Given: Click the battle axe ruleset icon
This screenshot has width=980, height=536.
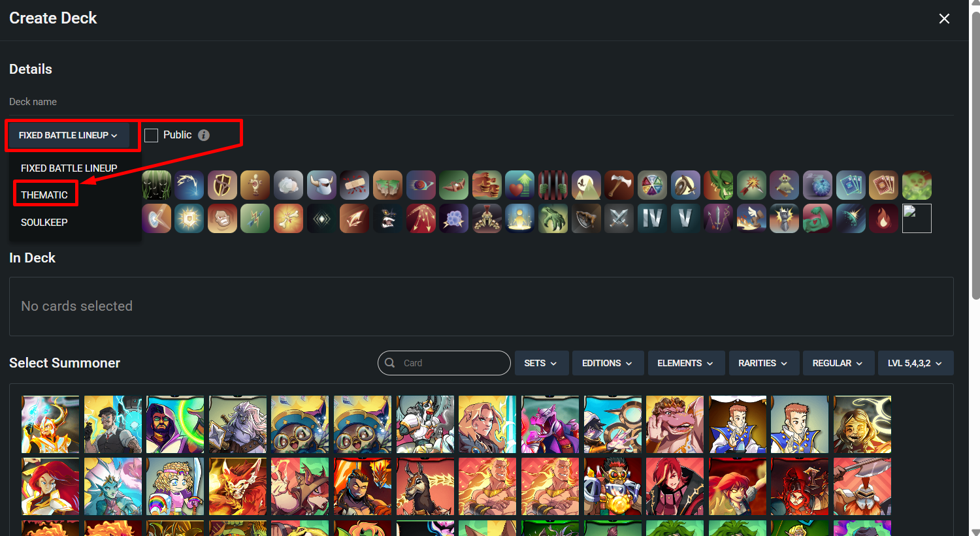Looking at the screenshot, I should tap(619, 185).
